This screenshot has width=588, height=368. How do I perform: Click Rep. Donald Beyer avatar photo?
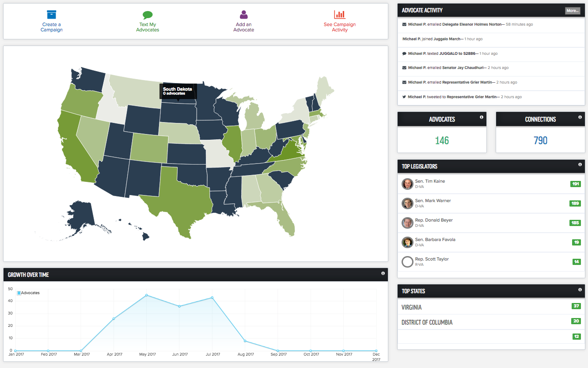407,223
